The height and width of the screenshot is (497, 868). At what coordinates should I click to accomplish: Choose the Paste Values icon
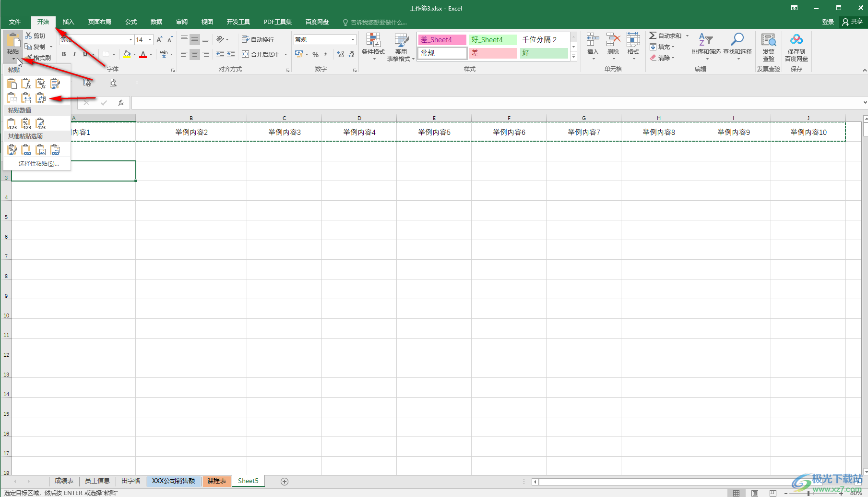tap(12, 124)
